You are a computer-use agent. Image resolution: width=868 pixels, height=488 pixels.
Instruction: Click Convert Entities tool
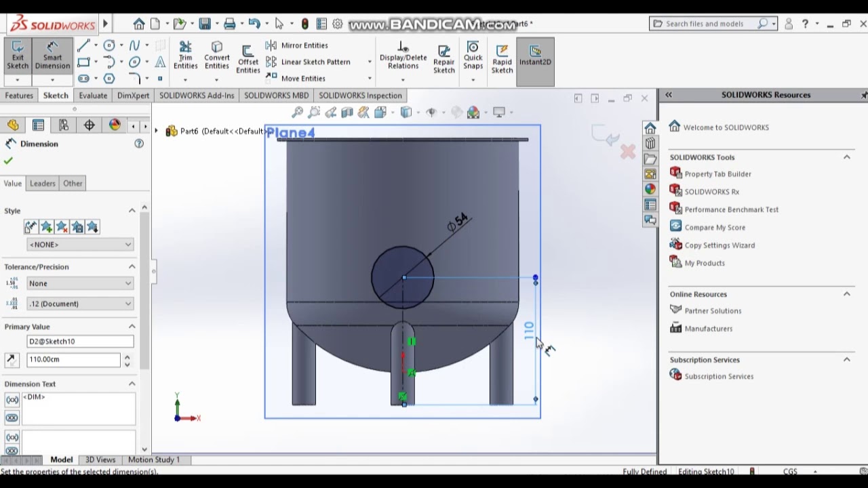pos(216,56)
